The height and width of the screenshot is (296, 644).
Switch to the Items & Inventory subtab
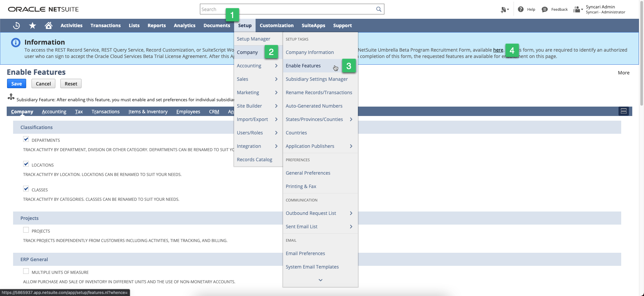[148, 112]
